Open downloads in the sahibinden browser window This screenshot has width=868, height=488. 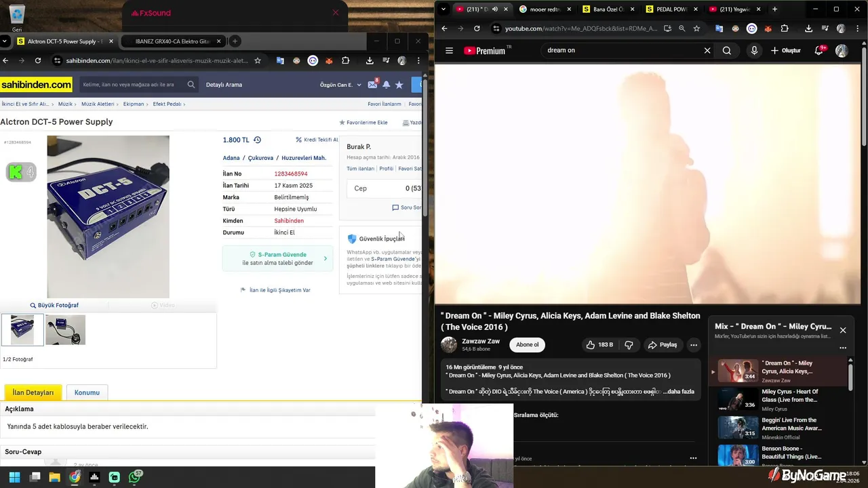point(370,60)
